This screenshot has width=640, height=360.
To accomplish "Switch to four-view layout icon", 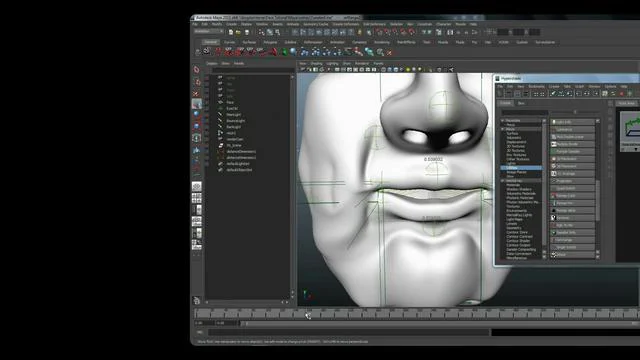I will tap(196, 198).
